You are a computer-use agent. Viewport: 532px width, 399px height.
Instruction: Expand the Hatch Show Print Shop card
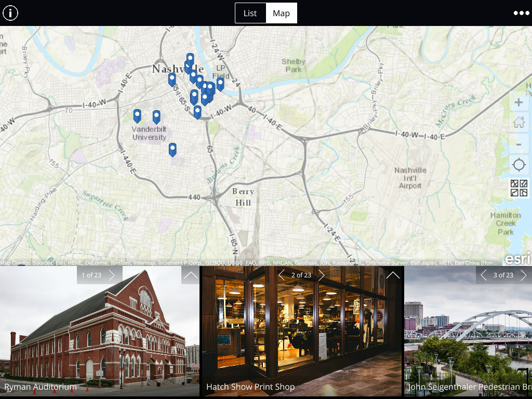tap(393, 275)
